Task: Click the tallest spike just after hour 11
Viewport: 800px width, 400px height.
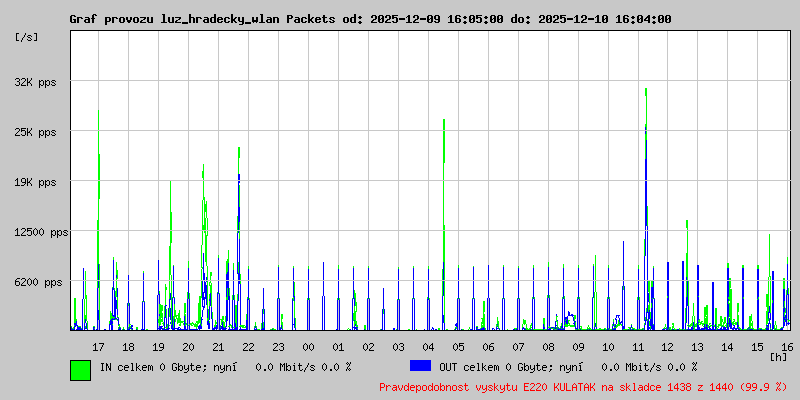Action: coord(646,209)
